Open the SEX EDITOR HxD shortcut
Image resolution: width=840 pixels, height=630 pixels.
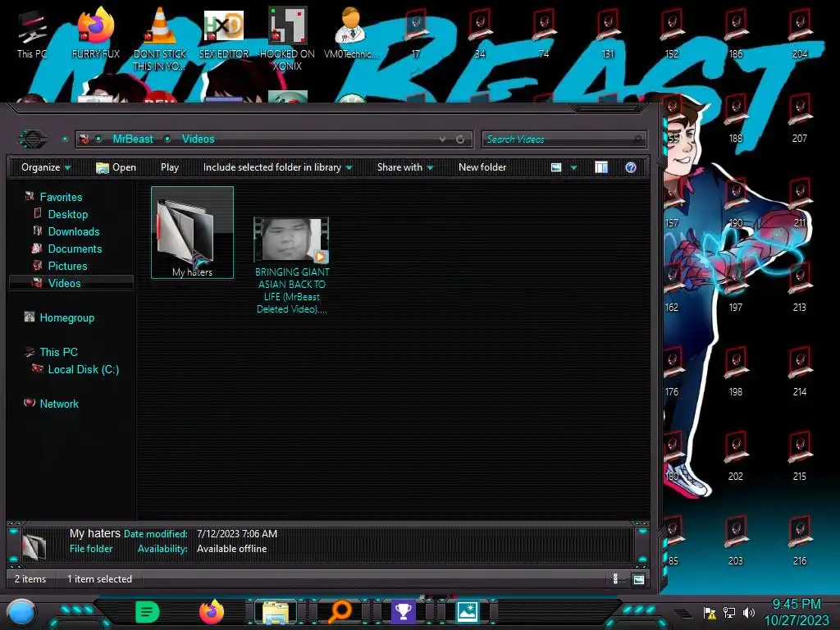click(224, 34)
